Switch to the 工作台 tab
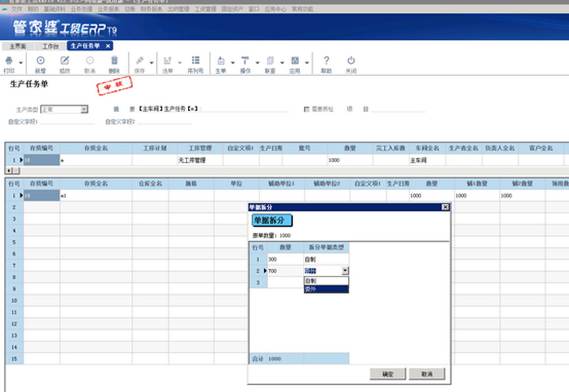 (50, 46)
